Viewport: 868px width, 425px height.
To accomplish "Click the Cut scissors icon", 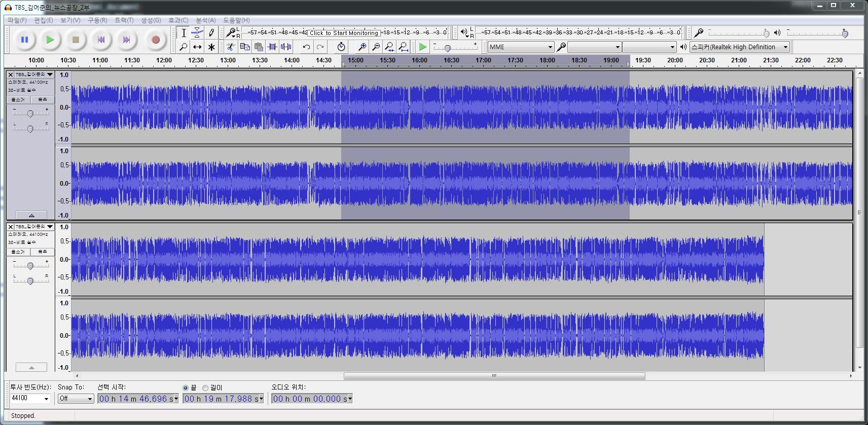I will [231, 47].
